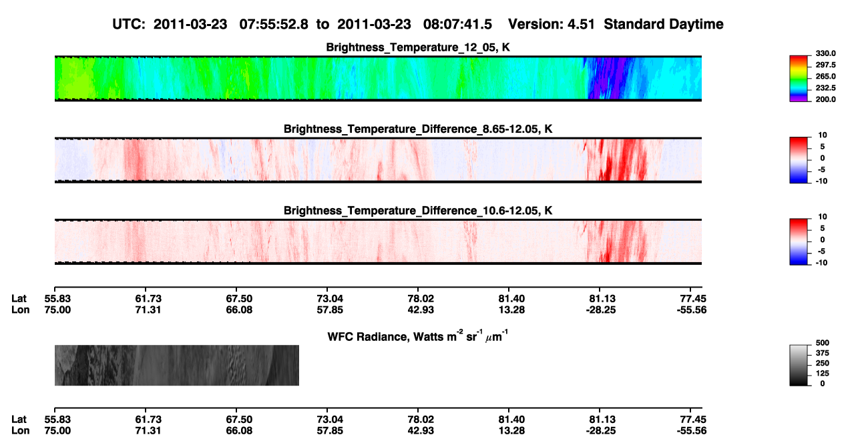Select the rainbow brightness temperature colorbar
Screen dimensions: 868x445
(x=800, y=78)
